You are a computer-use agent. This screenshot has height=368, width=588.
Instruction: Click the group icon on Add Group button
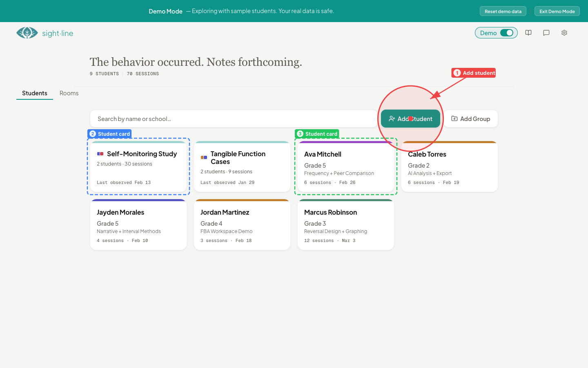point(454,119)
